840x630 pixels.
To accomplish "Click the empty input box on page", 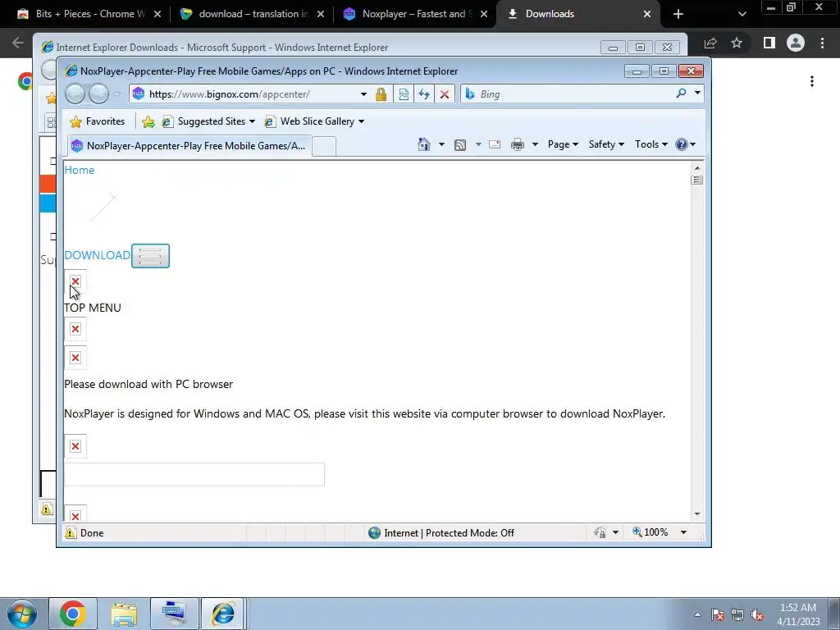I will tap(194, 475).
